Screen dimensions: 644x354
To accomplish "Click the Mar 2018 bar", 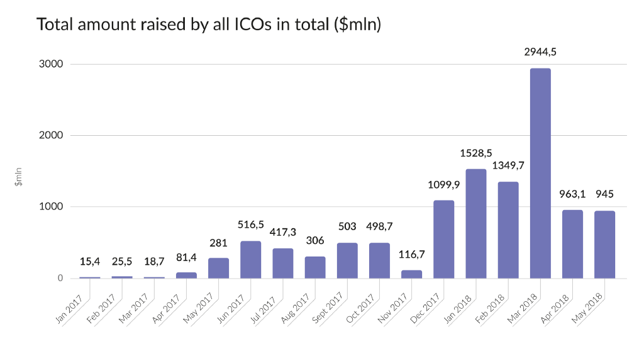I will (540, 173).
